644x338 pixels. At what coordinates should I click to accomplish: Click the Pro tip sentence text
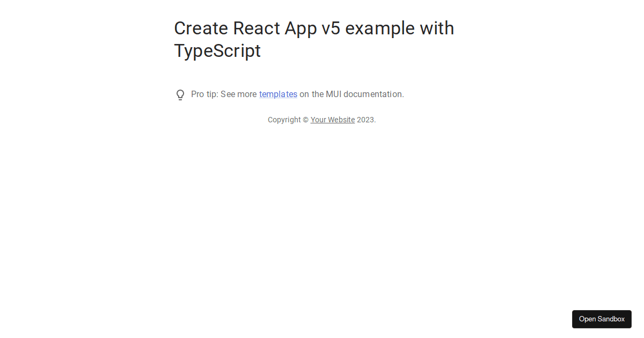[298, 94]
